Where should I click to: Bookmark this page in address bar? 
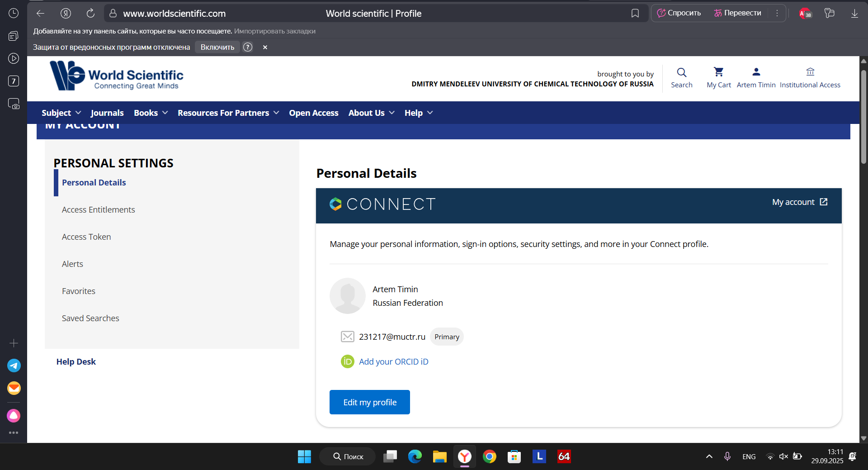click(x=635, y=14)
